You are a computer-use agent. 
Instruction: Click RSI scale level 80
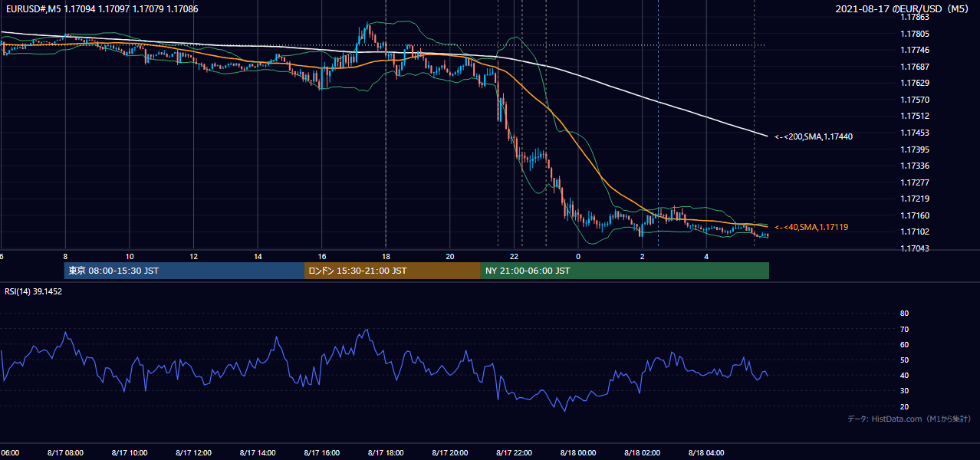pos(904,314)
